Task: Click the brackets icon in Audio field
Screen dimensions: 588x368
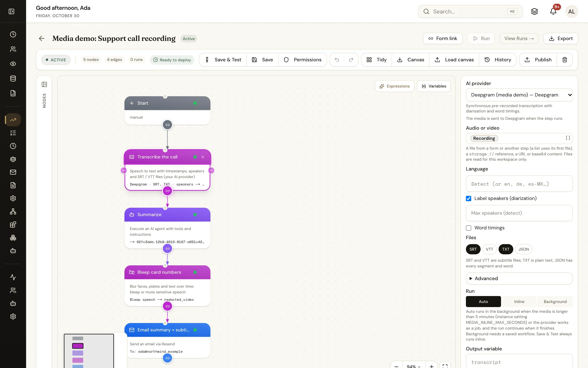Action: [568, 138]
